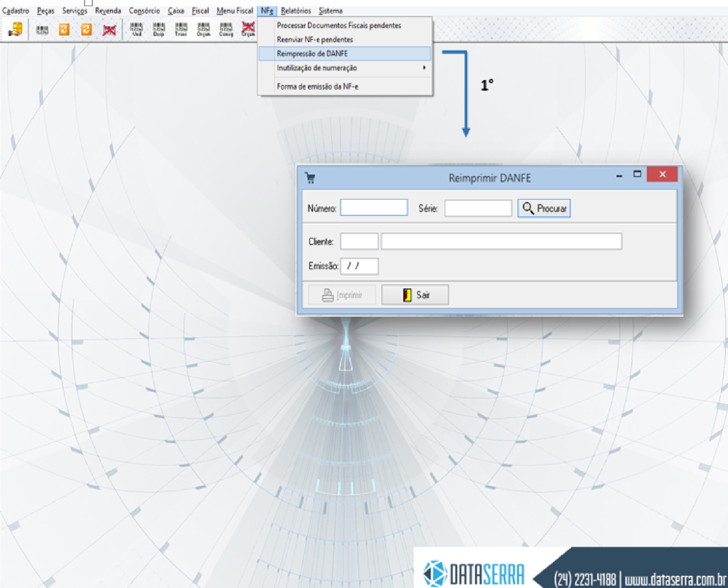Choose Processar Documentos Fiscais pendentes
Viewport: 728px width, 588px height.
(x=345, y=26)
